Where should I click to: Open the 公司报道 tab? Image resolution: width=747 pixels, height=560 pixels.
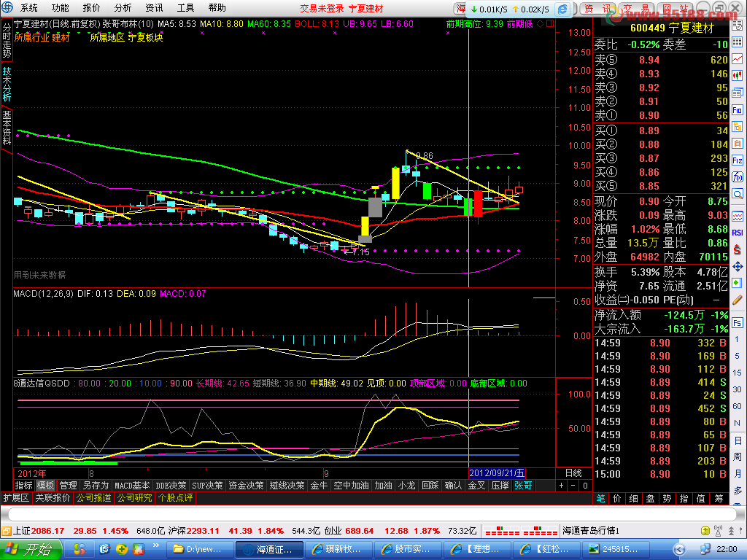pos(94,497)
